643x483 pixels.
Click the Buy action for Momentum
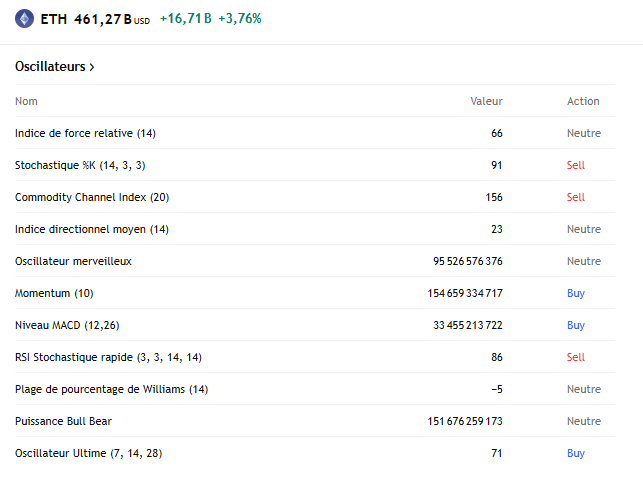pos(576,293)
